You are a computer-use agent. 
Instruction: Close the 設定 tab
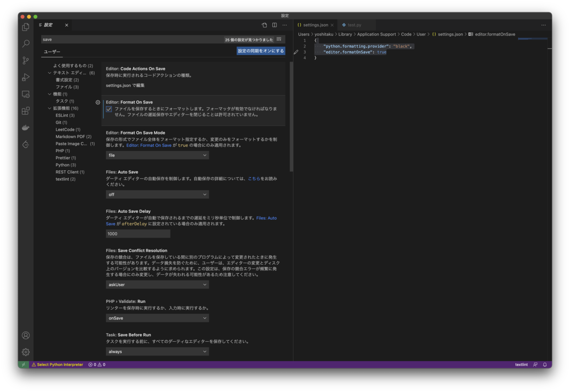click(x=66, y=25)
